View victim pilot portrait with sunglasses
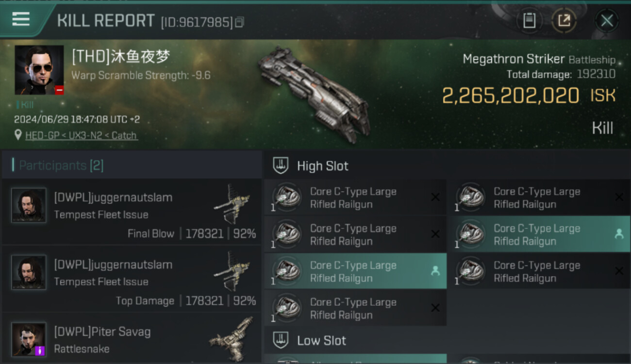The image size is (631, 364). coord(39,70)
